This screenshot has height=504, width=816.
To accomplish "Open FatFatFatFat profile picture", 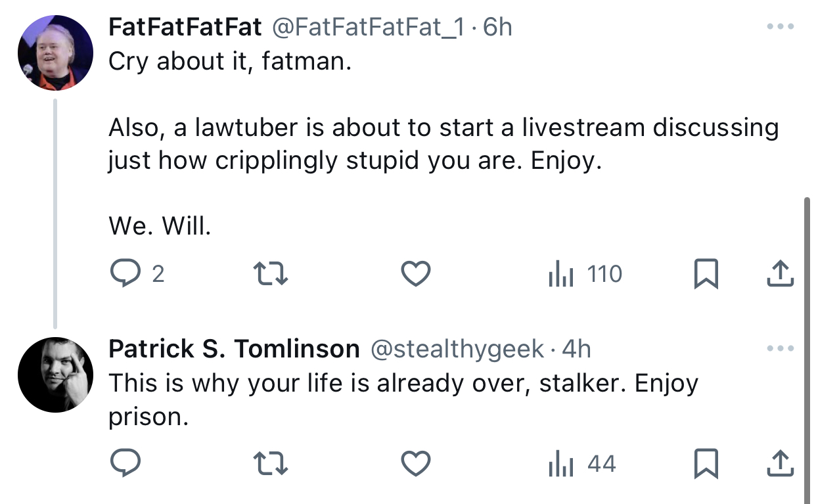I will [x=55, y=52].
